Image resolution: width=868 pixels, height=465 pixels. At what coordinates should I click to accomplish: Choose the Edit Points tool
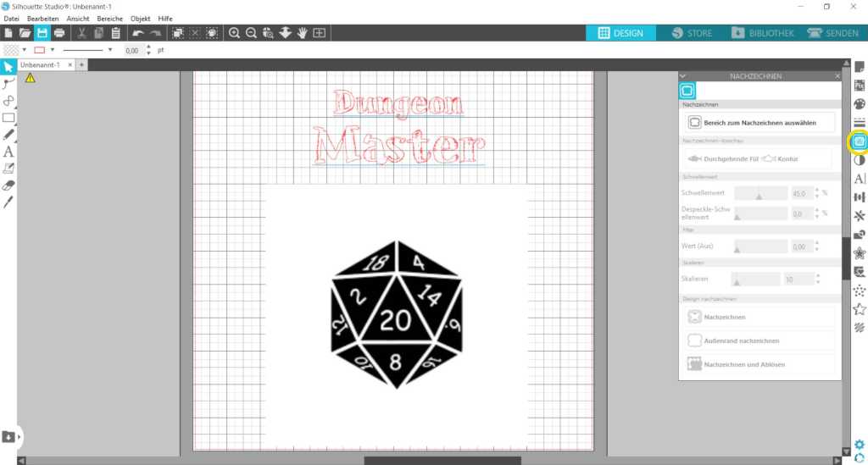pyautogui.click(x=8, y=84)
